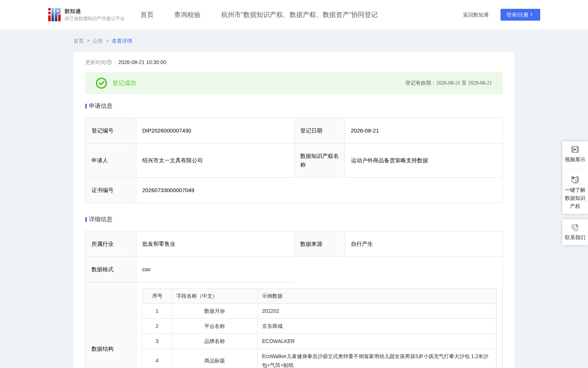The image size is (588, 368).
Task: Open 杭州市 协同登记 navigation item
Action: tap(300, 15)
